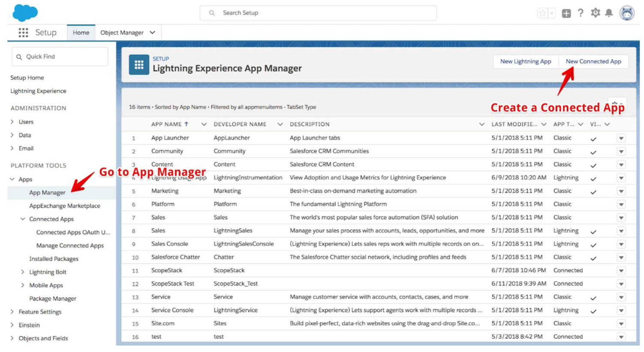644x352 pixels.
Task: Open the Notifications bell icon
Action: (609, 13)
